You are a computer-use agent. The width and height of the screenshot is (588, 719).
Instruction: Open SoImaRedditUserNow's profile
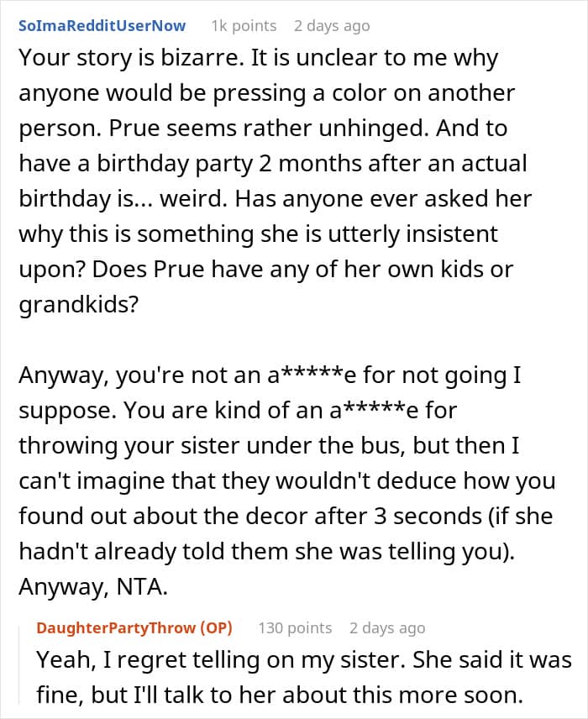tap(102, 25)
